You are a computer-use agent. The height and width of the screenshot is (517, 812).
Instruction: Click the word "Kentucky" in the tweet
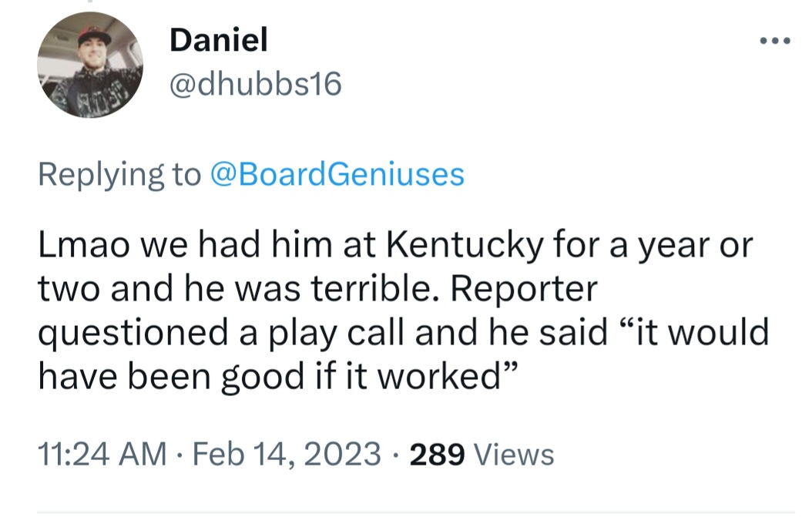click(x=465, y=247)
